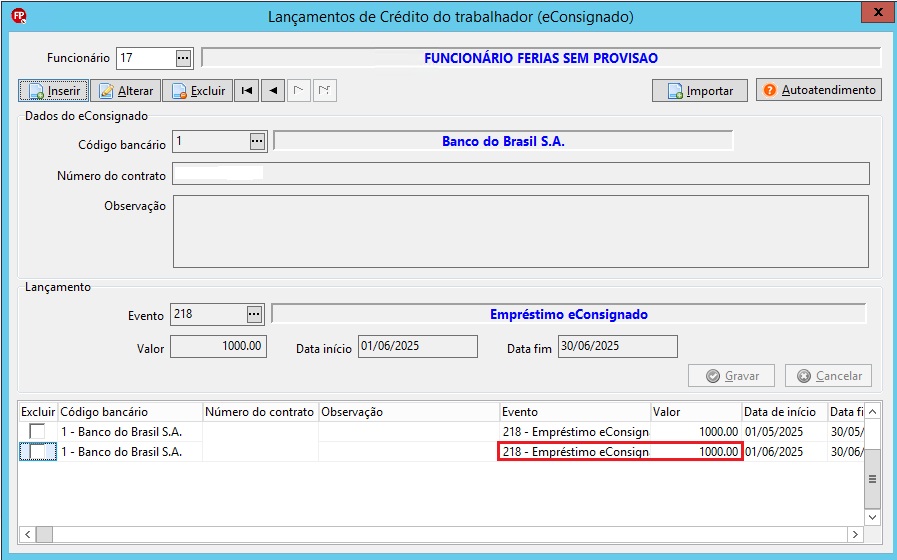This screenshot has width=897, height=560.
Task: Go to first record navigation arrow
Action: [247, 90]
